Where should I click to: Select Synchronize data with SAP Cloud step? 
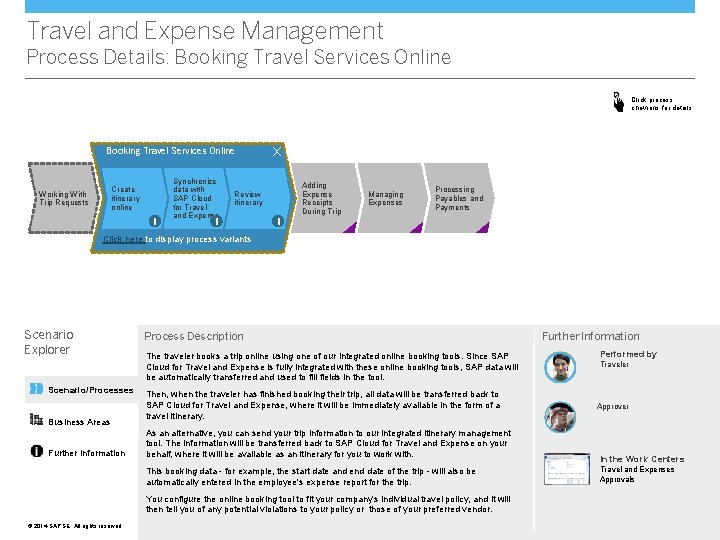195,198
